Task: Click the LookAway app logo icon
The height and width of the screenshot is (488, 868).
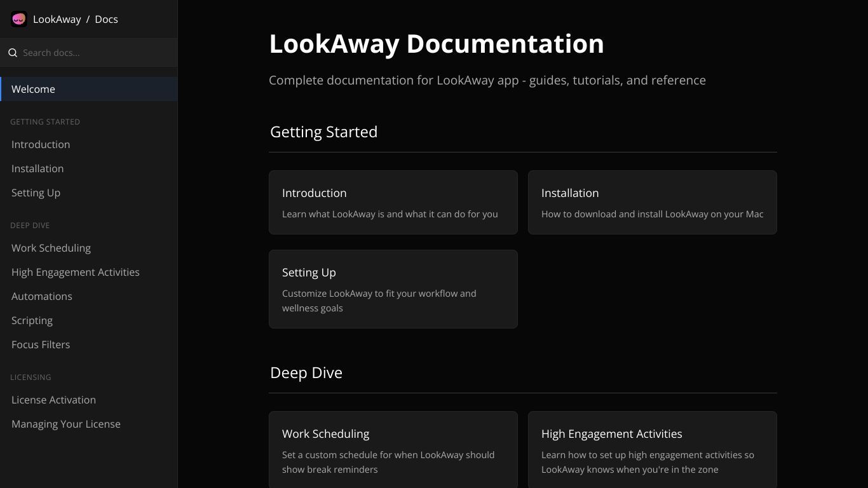Action: point(19,20)
